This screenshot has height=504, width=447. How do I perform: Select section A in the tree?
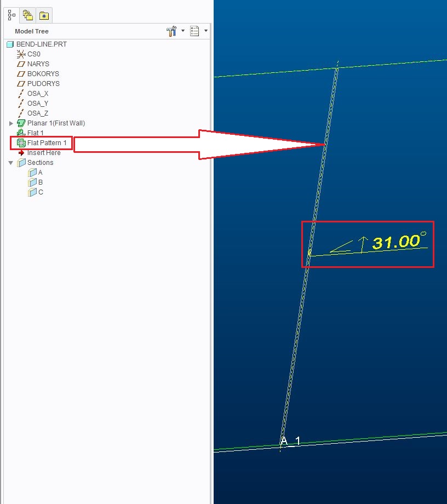[36, 172]
